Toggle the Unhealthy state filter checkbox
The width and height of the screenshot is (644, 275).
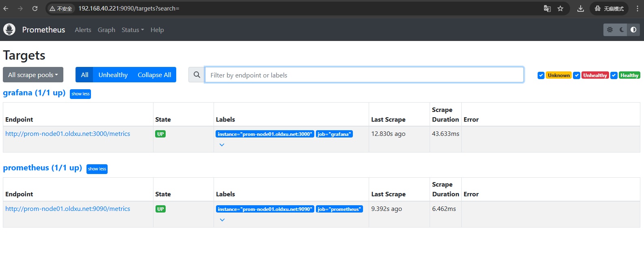(577, 75)
